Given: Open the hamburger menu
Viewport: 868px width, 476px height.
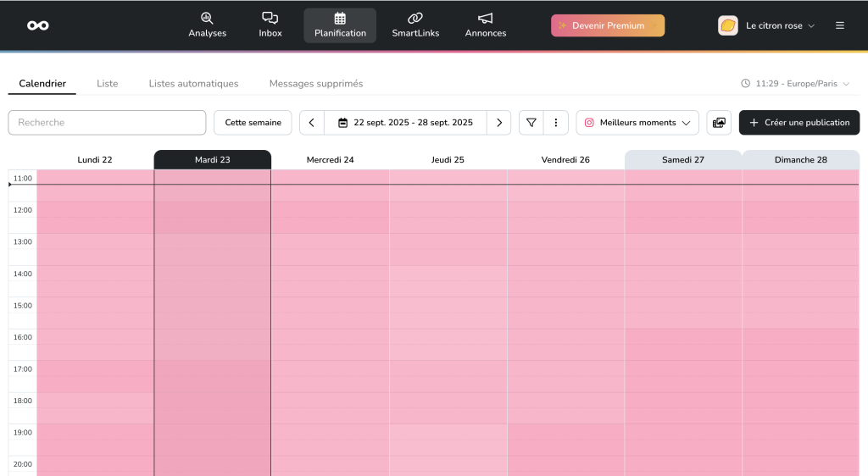Looking at the screenshot, I should [839, 25].
